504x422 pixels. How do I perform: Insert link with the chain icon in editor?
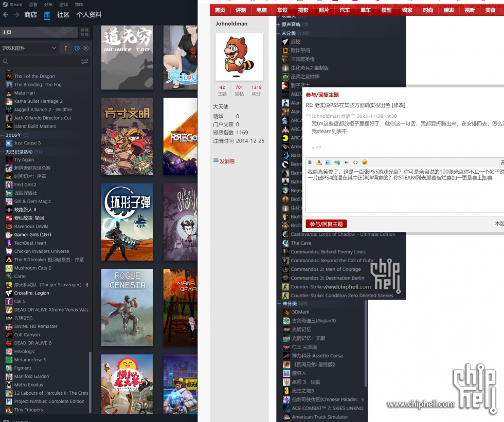point(337,162)
